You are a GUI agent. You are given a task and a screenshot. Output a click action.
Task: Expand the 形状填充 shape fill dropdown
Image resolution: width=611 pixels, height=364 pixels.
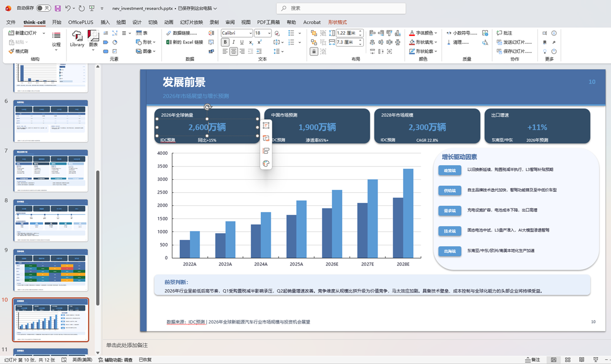[436, 42]
